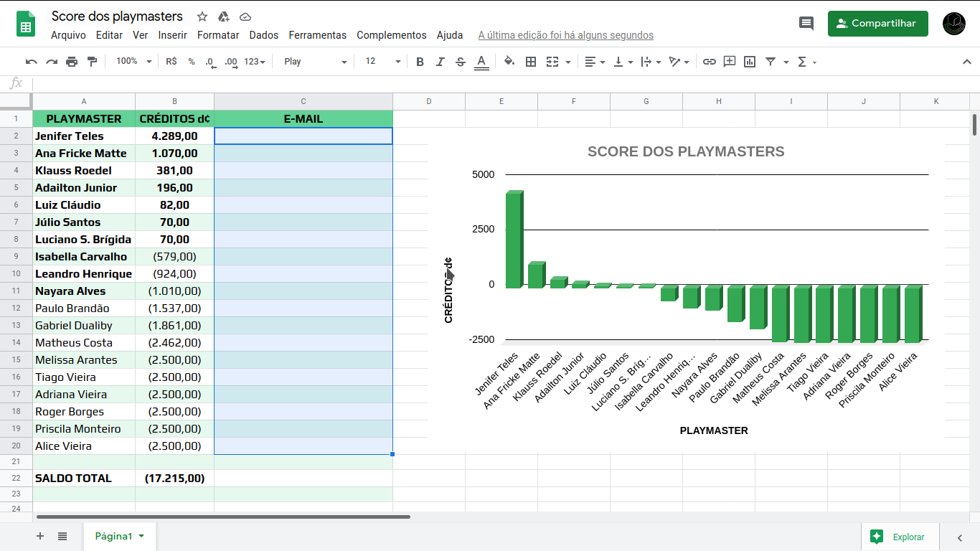The height and width of the screenshot is (551, 980).
Task: Open the borders menu
Action: click(x=531, y=62)
